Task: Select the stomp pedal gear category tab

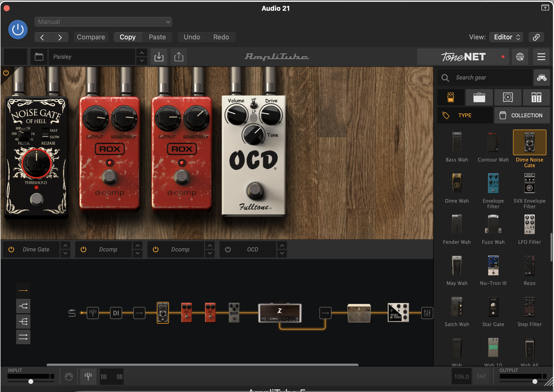Action: pos(451,97)
